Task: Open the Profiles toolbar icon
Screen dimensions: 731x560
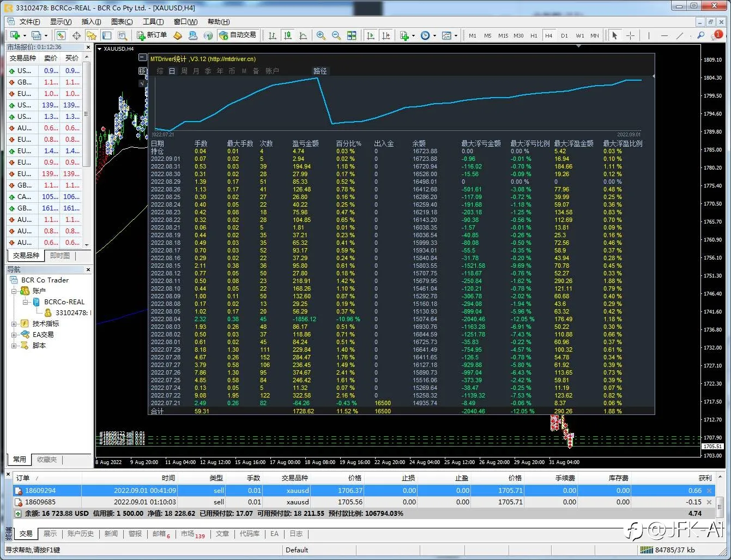Action: [x=37, y=35]
